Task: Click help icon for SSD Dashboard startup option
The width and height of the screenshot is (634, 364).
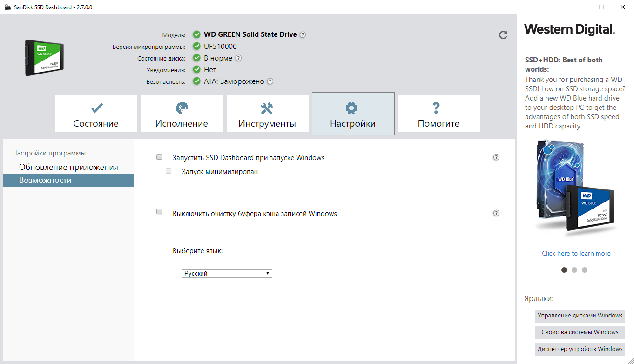Action: pyautogui.click(x=496, y=157)
